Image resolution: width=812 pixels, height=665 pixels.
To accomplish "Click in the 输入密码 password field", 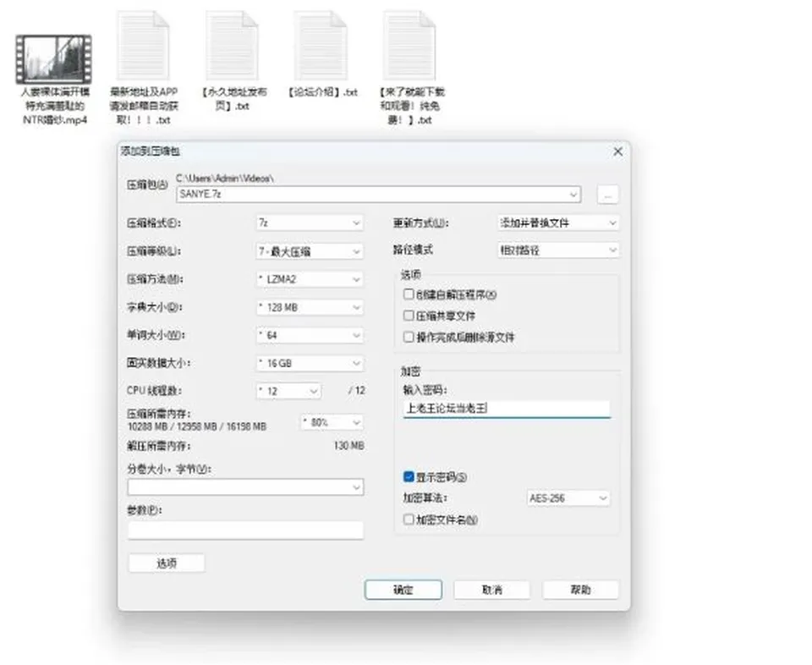I will 507,409.
